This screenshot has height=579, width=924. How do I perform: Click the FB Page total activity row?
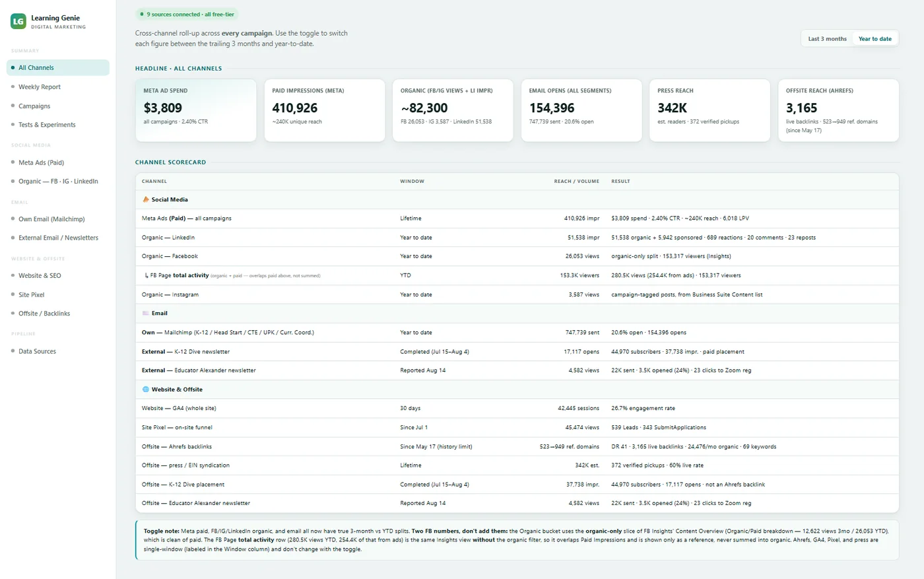517,275
